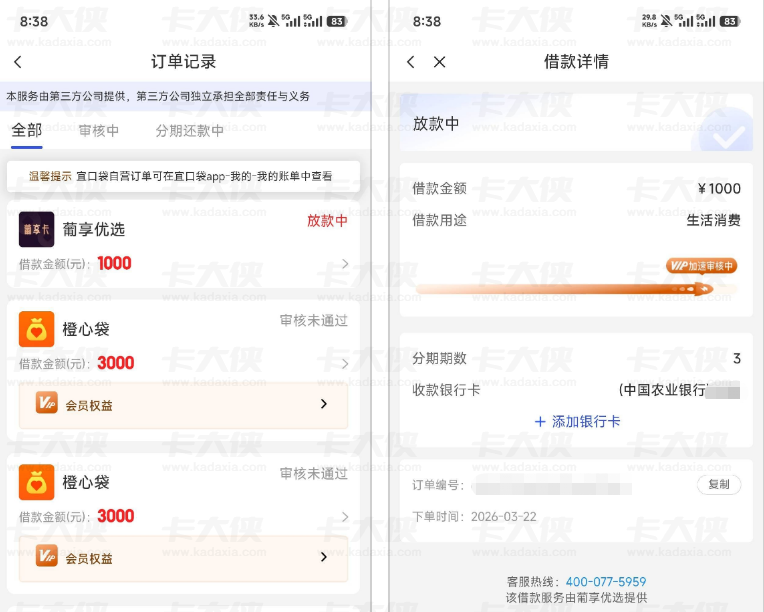Image resolution: width=764 pixels, height=612 pixels.
Task: Tap the 葡享优选 app logo
Action: tap(37, 230)
